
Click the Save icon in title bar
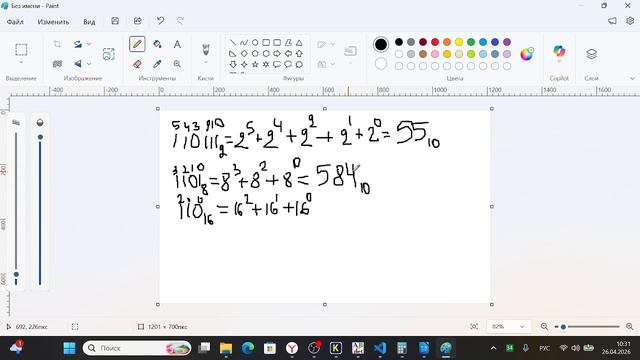tap(115, 21)
